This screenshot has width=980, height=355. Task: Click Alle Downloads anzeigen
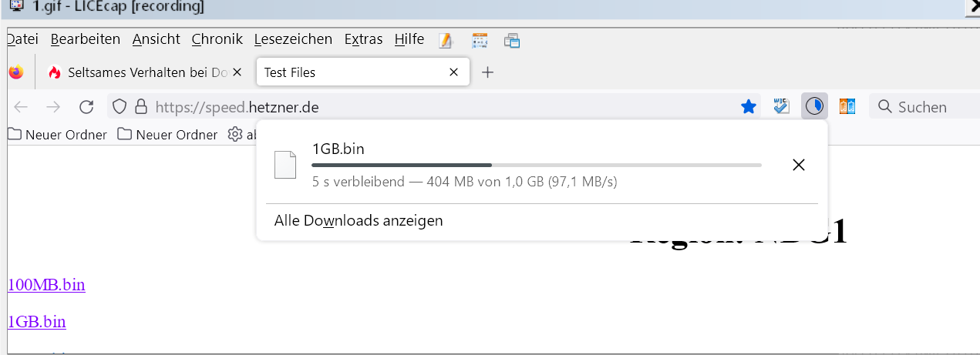tap(359, 221)
